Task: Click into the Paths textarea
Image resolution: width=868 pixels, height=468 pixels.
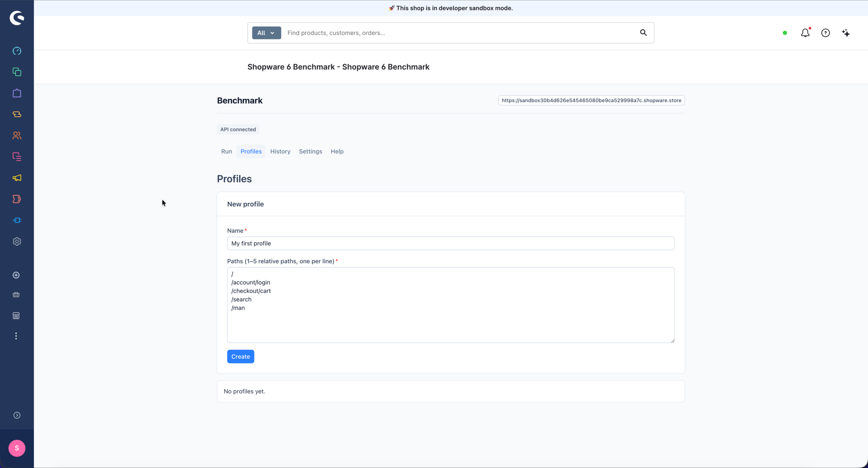Action: click(x=451, y=305)
